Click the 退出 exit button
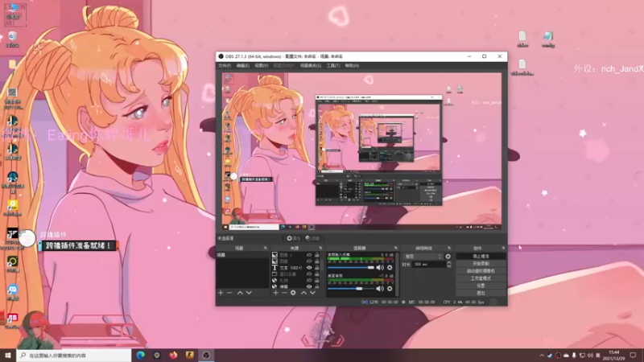The height and width of the screenshot is (362, 644). (481, 293)
